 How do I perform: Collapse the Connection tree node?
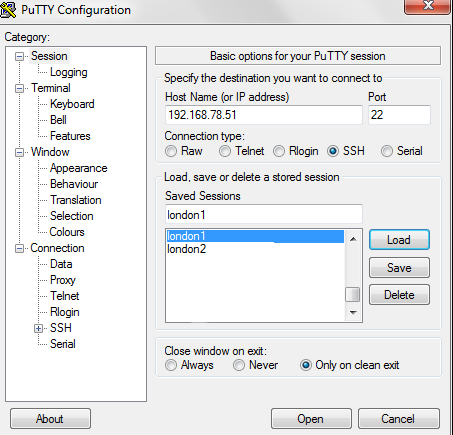(20, 248)
